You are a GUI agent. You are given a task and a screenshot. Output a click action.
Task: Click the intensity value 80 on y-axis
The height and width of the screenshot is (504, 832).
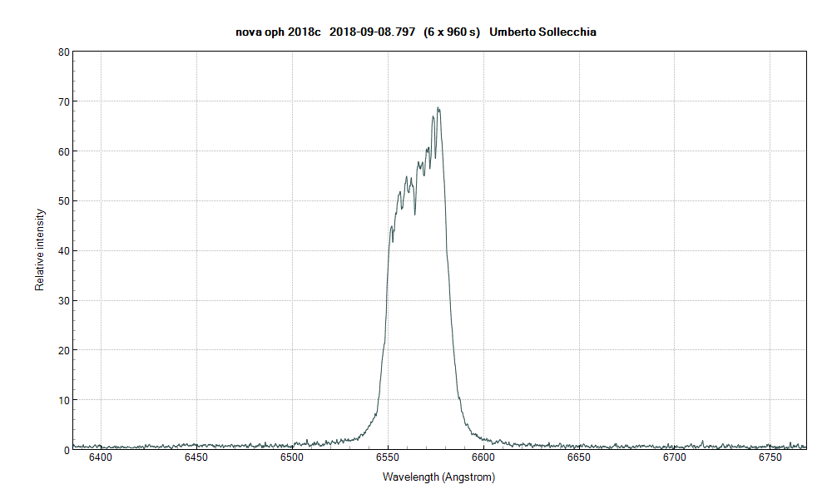(x=62, y=52)
